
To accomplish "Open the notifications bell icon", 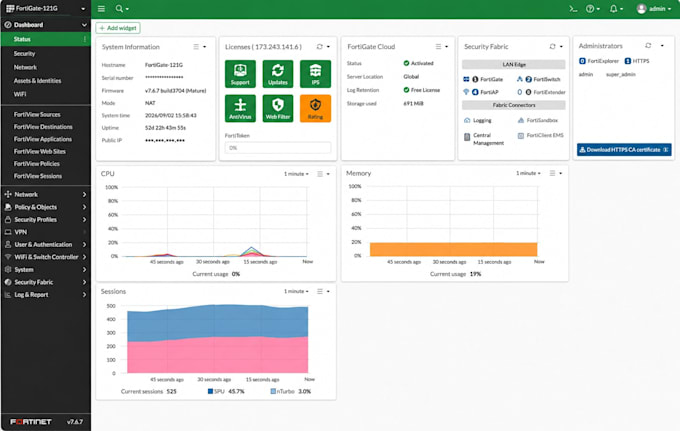I will point(613,9).
